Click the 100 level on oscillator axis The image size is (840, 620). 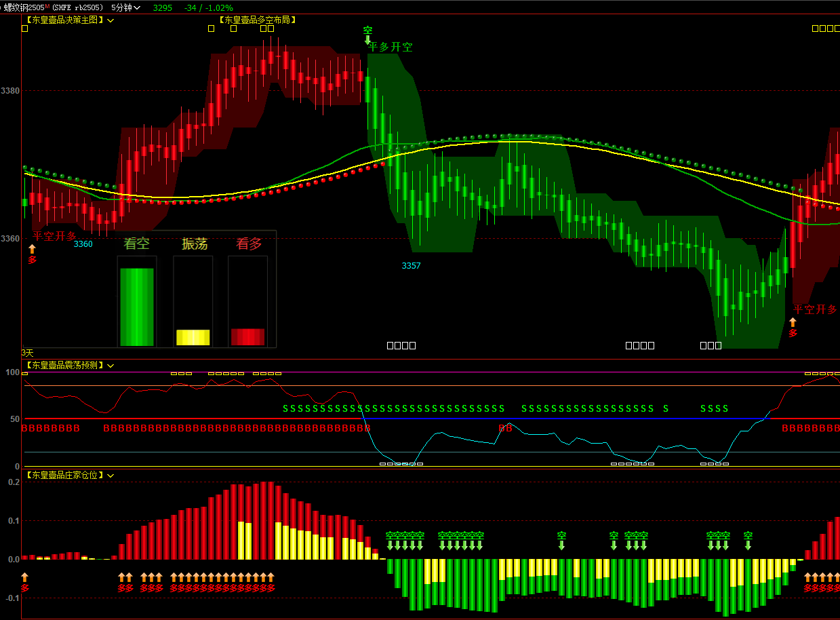(x=12, y=372)
